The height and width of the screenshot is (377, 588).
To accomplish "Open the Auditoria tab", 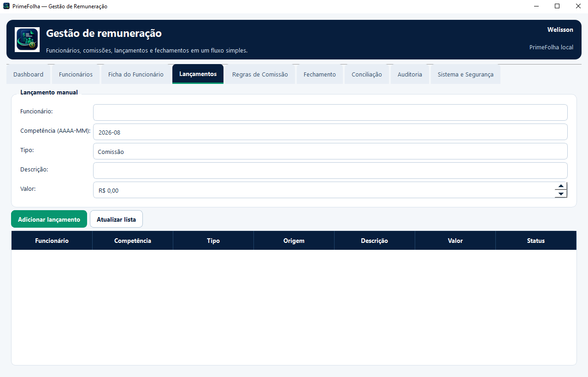I will point(410,74).
